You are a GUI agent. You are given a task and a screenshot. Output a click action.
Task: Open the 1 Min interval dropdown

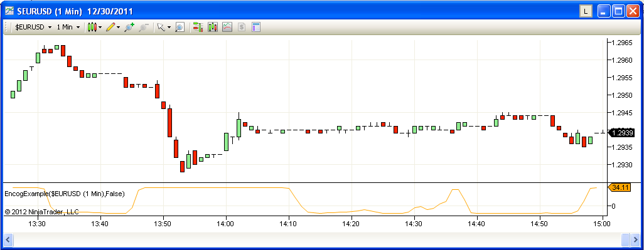click(68, 27)
